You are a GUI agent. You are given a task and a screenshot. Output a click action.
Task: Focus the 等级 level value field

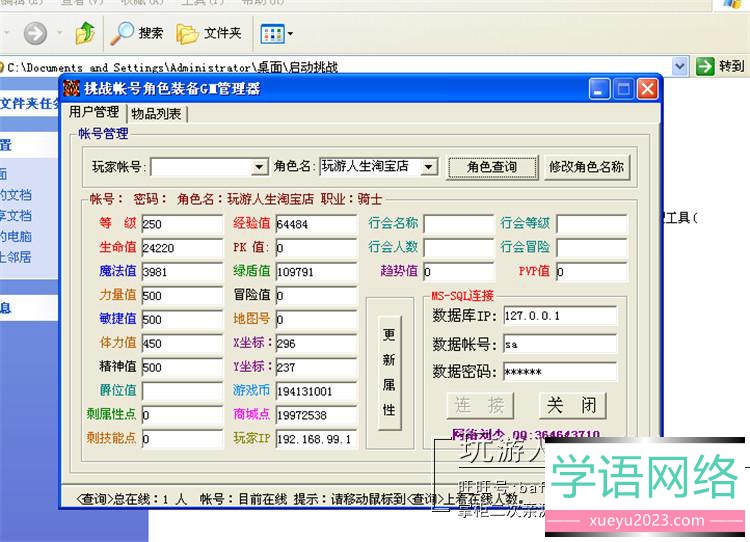pos(182,223)
